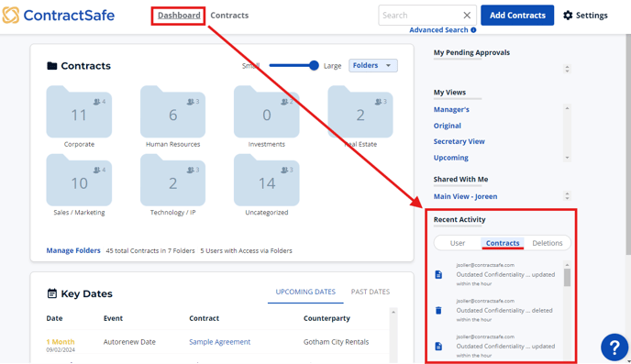
Task: Click the folder size slider handle
Action: click(314, 66)
